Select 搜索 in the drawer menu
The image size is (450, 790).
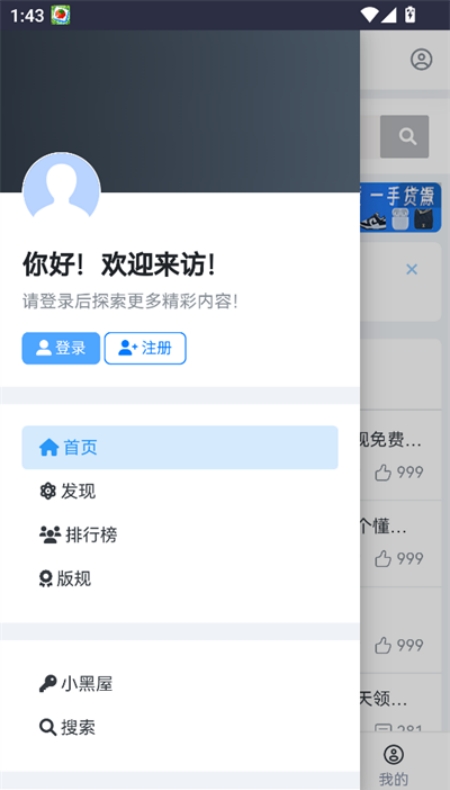180,728
